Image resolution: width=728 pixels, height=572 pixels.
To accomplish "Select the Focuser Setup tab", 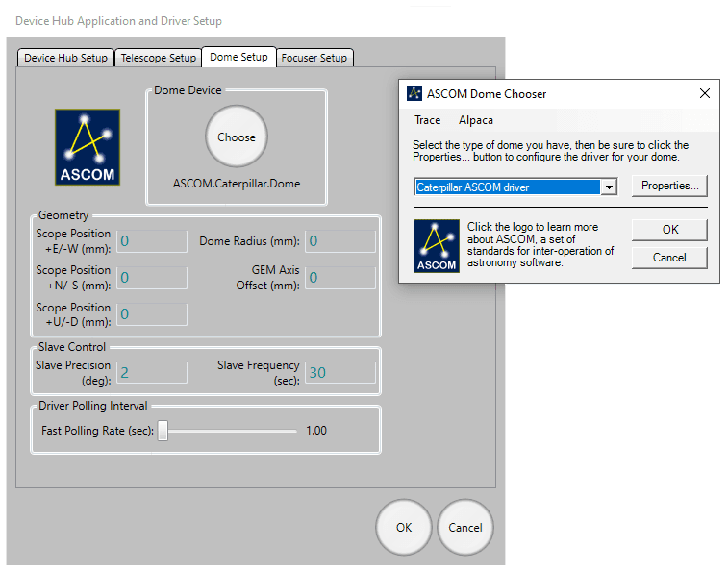I will point(314,58).
